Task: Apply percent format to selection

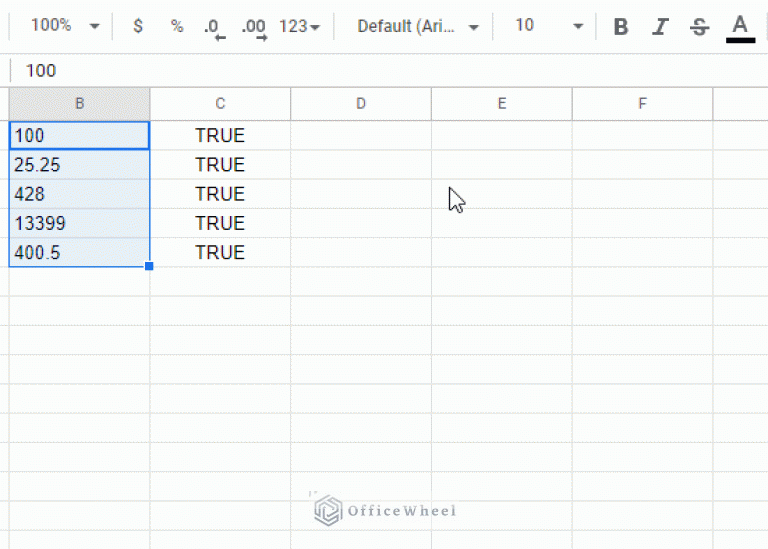Action: (x=177, y=26)
